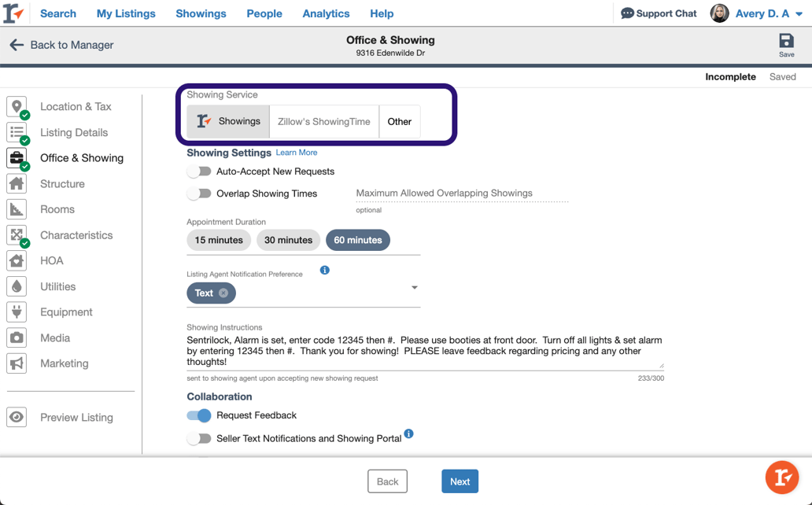Open the Listing Agent Notification Preference dropdown
The image size is (812, 505).
click(415, 288)
